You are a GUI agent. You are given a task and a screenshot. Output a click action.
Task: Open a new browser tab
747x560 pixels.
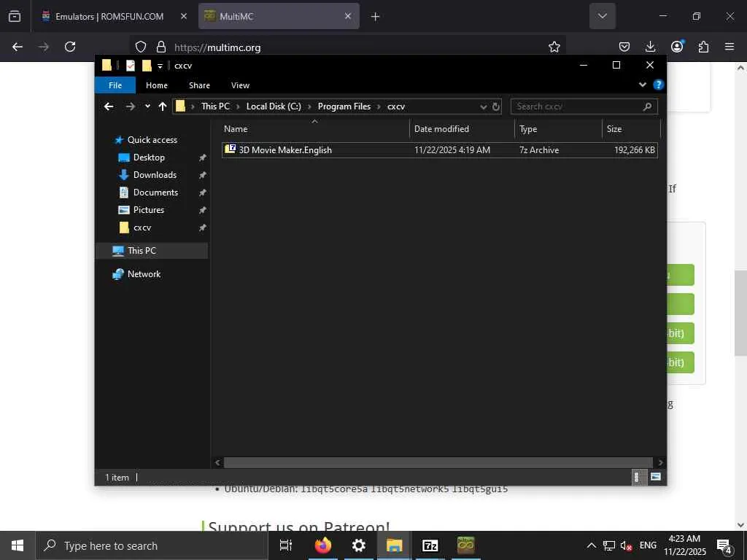(x=376, y=17)
